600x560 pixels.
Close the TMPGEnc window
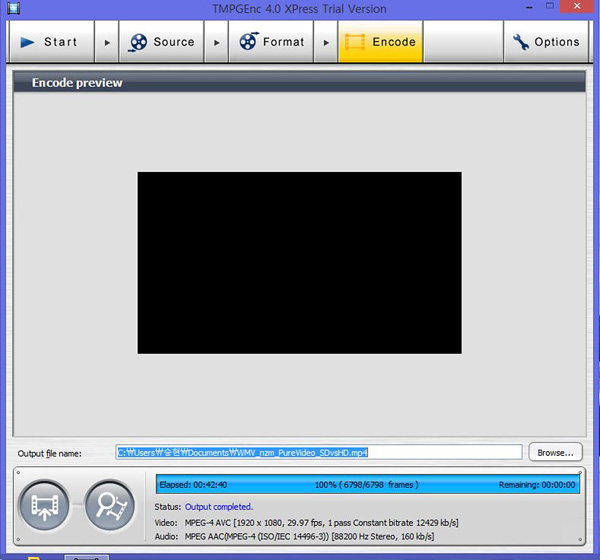(x=577, y=7)
